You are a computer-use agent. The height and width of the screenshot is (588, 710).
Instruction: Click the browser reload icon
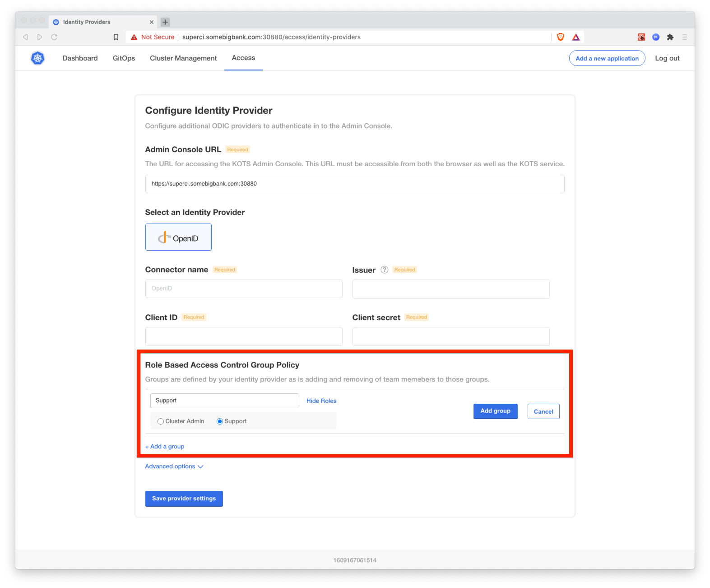(x=54, y=37)
